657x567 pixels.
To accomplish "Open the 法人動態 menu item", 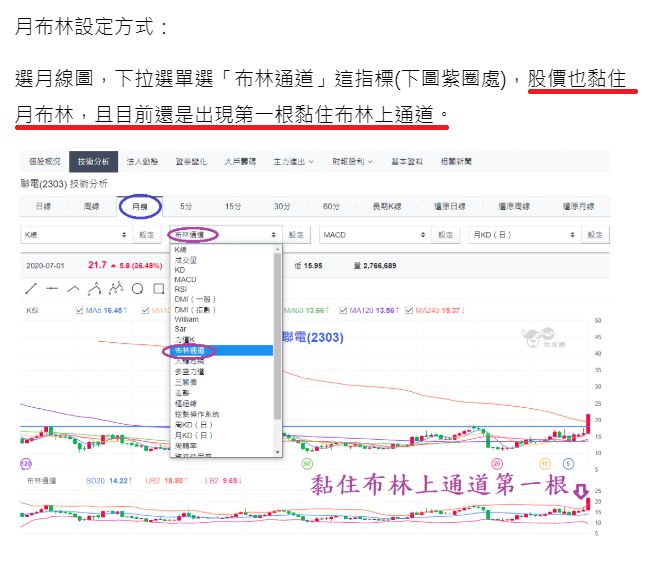I will click(x=142, y=161).
